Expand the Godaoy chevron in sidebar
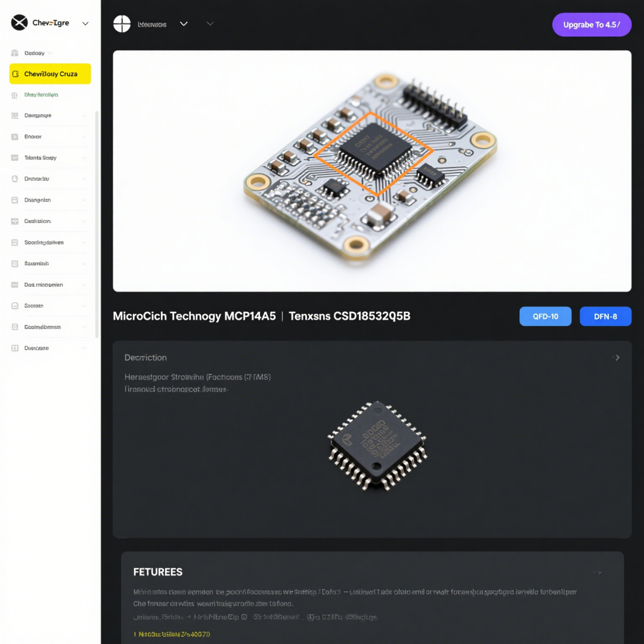The width and height of the screenshot is (644, 644). pyautogui.click(x=50, y=53)
